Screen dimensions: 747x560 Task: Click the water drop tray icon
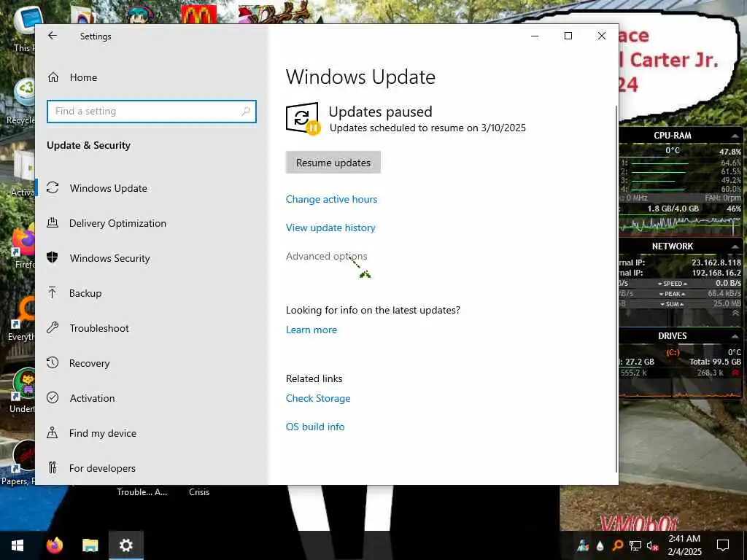coord(600,545)
